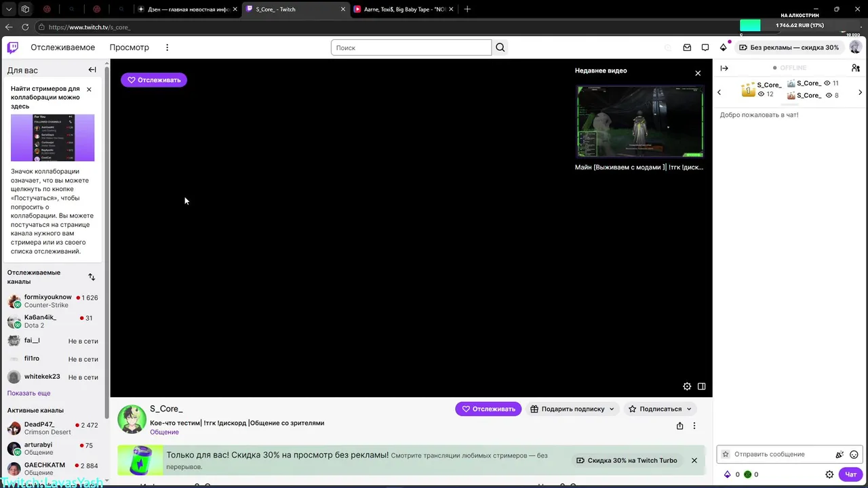Show the next leaderboard with the right chevron
The width and height of the screenshot is (868, 488).
861,92
